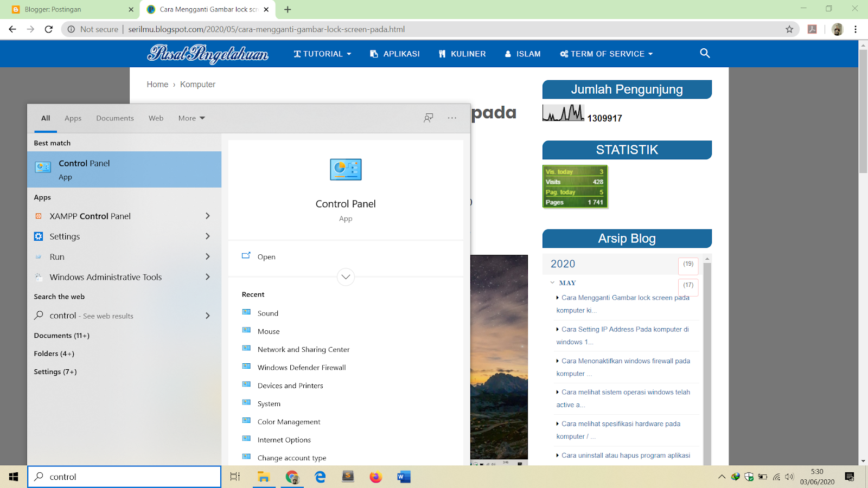The width and height of the screenshot is (868, 488).
Task: Expand the control web results arrow
Action: point(208,316)
